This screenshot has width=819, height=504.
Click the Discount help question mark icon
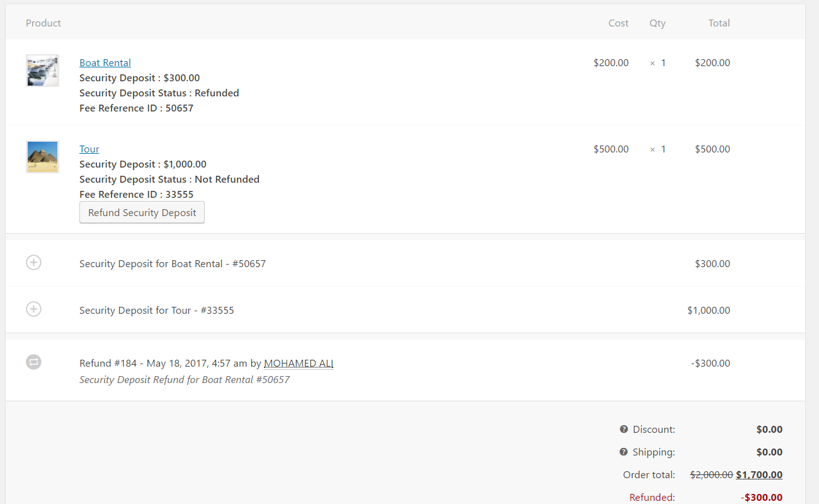(624, 429)
